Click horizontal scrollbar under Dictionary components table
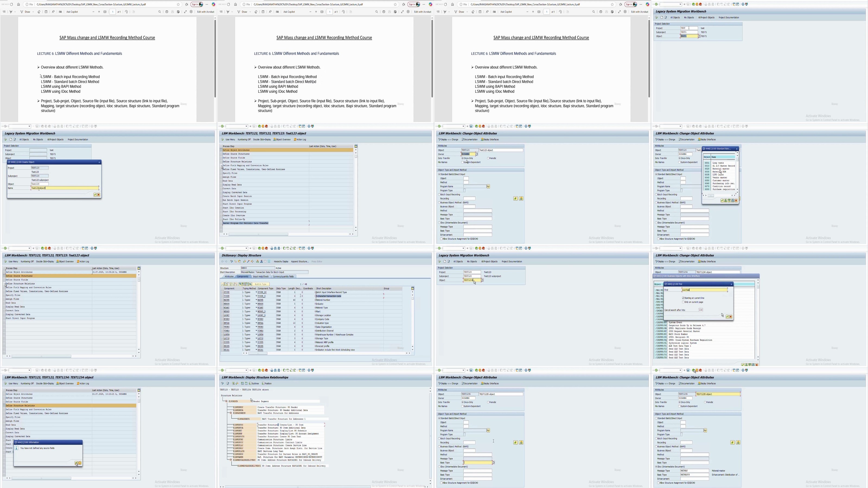Screen dimensions: 868x488 tap(258, 353)
